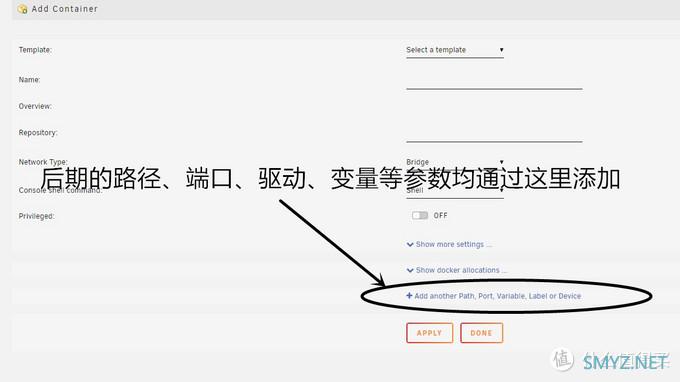Open the Console shell command dropdown
The width and height of the screenshot is (680, 382).
[x=454, y=191]
